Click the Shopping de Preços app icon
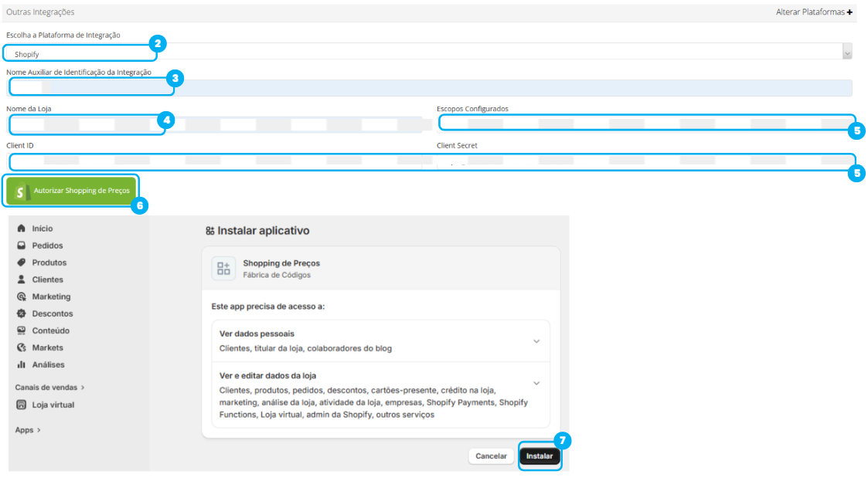 pyautogui.click(x=223, y=269)
